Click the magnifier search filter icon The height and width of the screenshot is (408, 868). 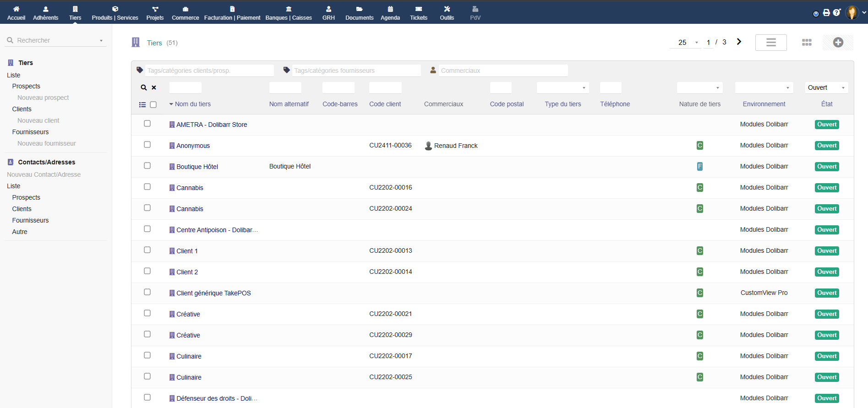[144, 87]
